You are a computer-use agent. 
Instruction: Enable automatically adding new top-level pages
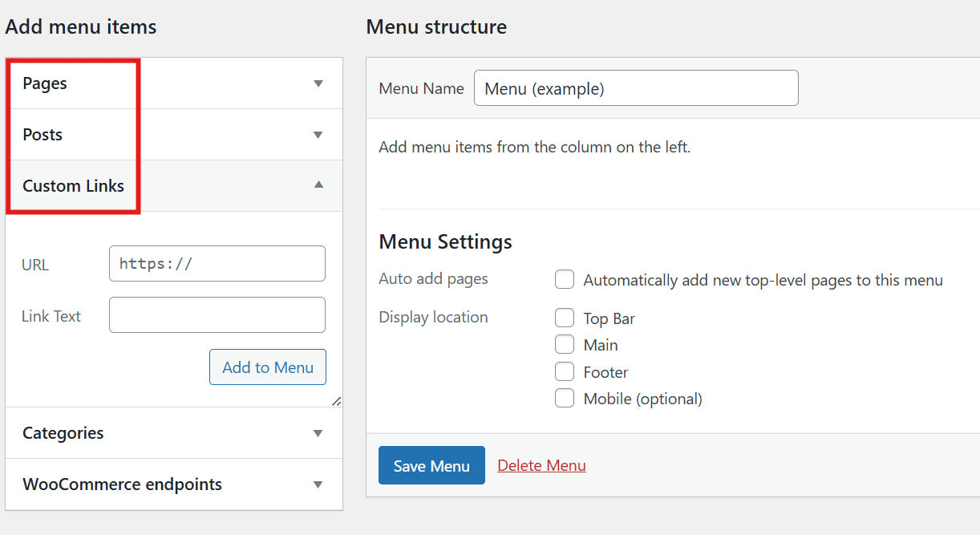(x=565, y=279)
